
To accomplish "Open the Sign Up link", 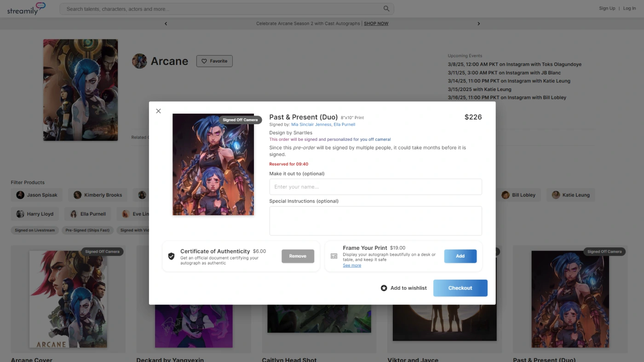I will pos(607,8).
